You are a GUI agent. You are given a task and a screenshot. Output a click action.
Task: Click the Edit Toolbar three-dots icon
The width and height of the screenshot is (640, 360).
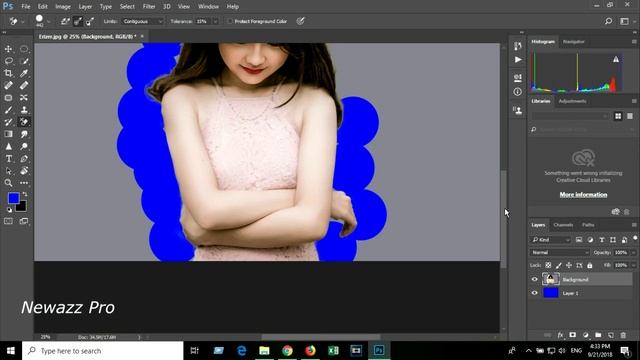click(x=24, y=183)
